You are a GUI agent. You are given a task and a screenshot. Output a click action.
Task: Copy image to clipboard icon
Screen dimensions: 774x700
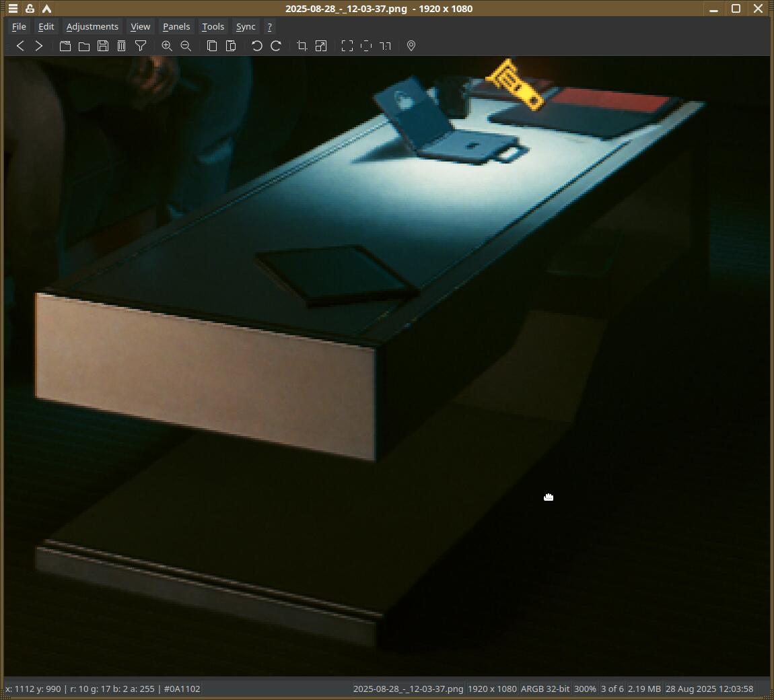[212, 46]
